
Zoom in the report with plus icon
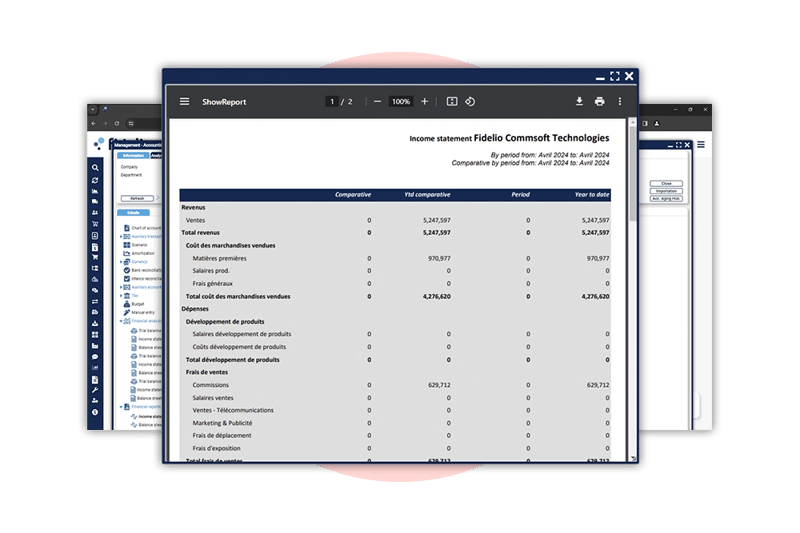coord(424,101)
